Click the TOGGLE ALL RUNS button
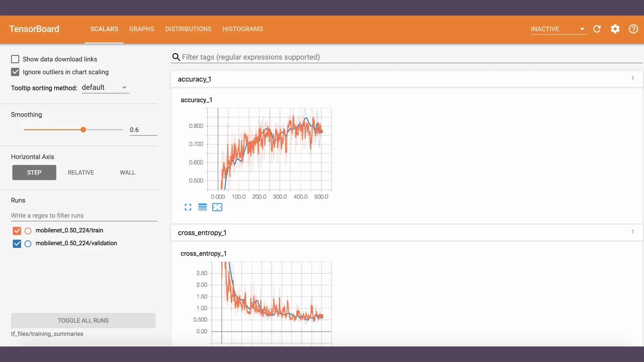Screen dimensions: 644x362 pyautogui.click(x=83, y=321)
